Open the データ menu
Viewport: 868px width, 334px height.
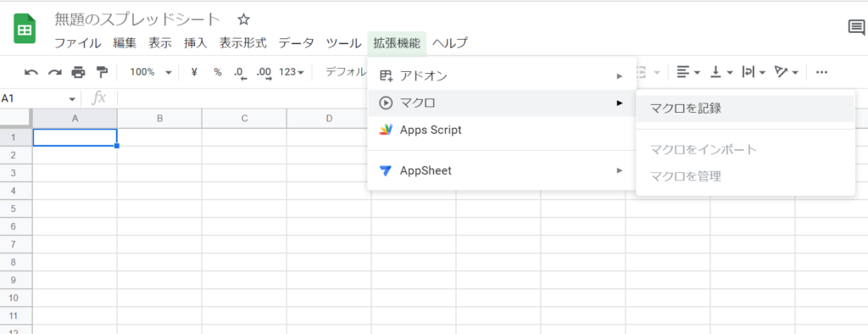click(296, 43)
